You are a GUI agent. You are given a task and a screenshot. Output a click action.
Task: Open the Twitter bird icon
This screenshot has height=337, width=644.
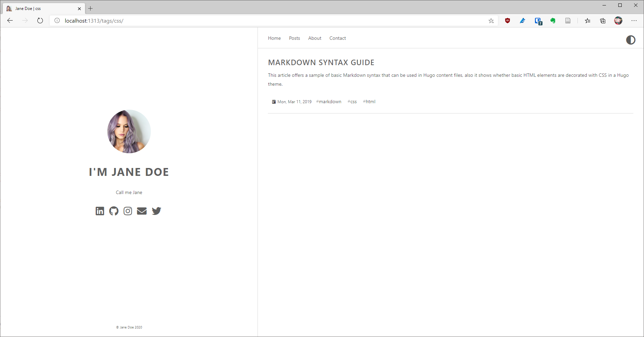pos(156,211)
